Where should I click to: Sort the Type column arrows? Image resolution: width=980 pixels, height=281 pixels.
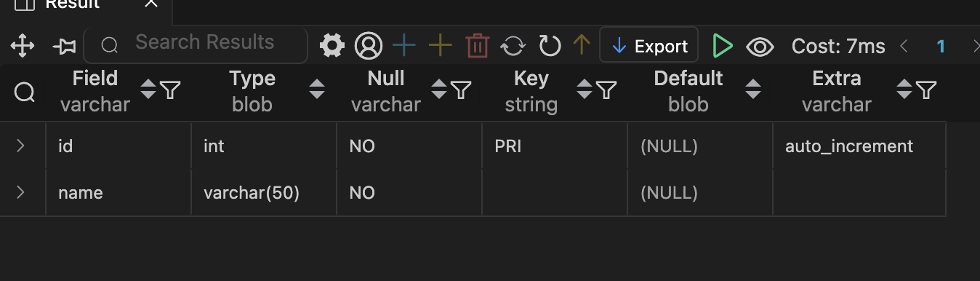(317, 90)
